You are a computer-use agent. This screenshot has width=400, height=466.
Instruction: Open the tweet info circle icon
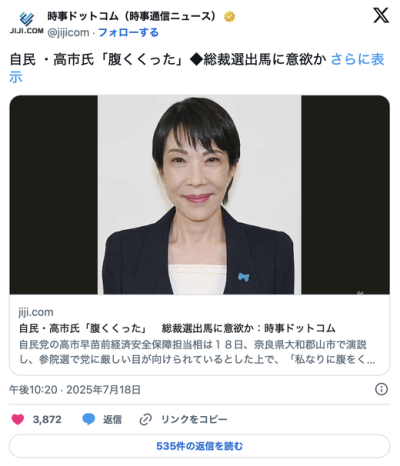(381, 389)
